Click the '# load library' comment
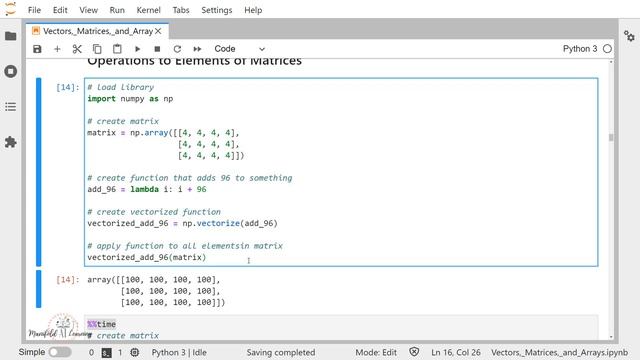Image resolution: width=640 pixels, height=360 pixels. [x=121, y=87]
